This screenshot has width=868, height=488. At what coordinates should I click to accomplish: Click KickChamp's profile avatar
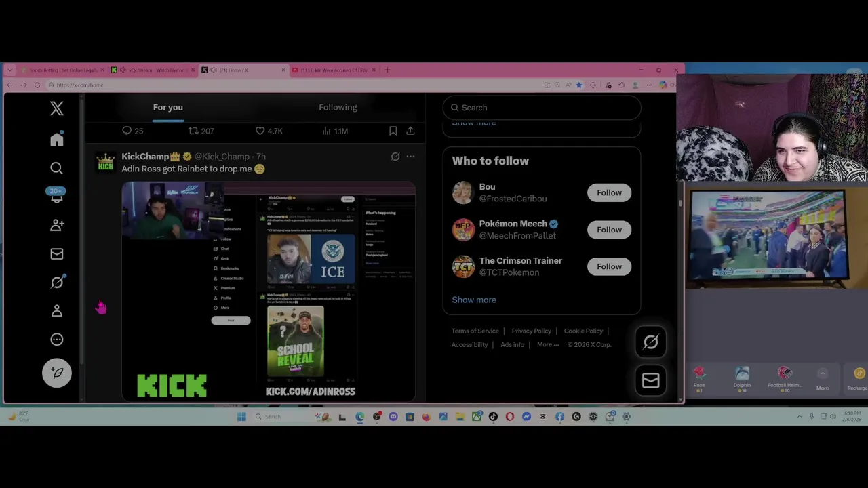point(105,163)
